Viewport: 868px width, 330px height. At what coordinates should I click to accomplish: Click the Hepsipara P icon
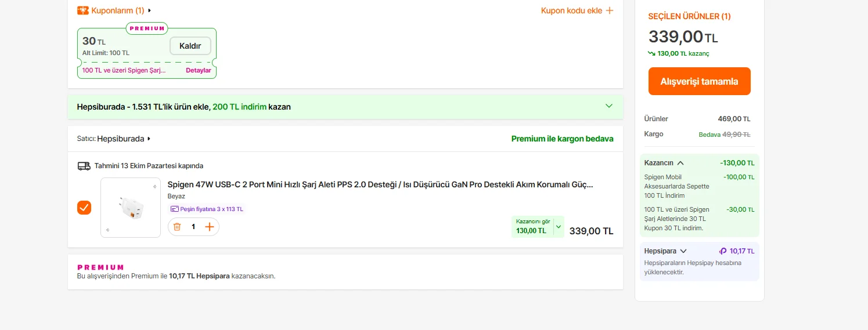[723, 251]
